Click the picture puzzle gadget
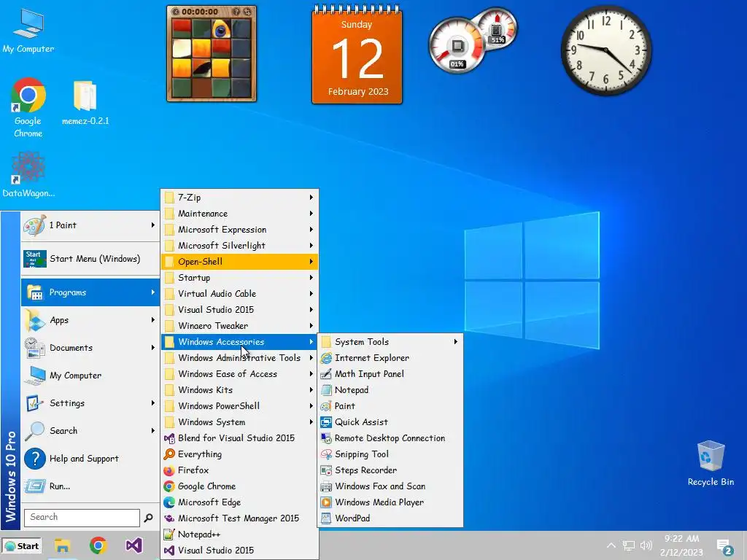747x560 pixels. [x=212, y=53]
